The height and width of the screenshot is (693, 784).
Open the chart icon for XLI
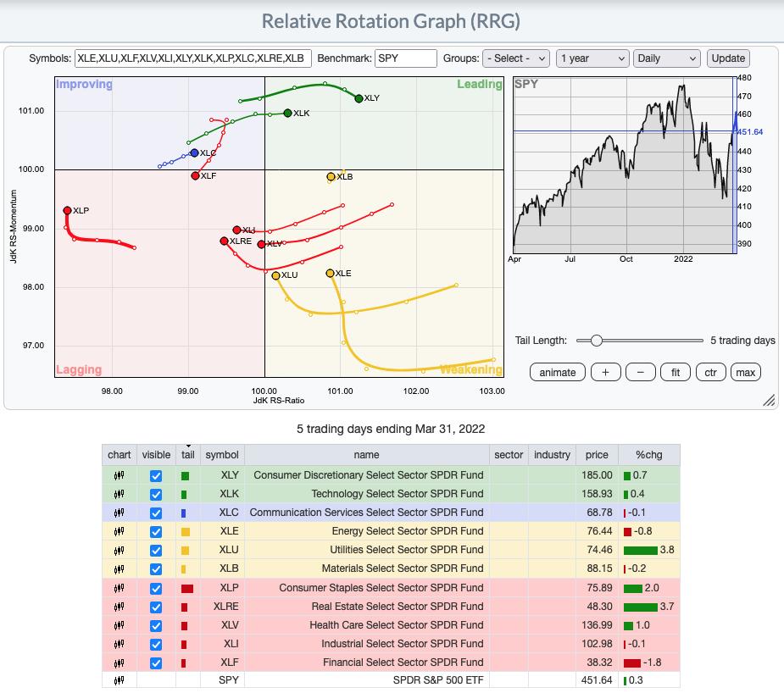[x=119, y=644]
